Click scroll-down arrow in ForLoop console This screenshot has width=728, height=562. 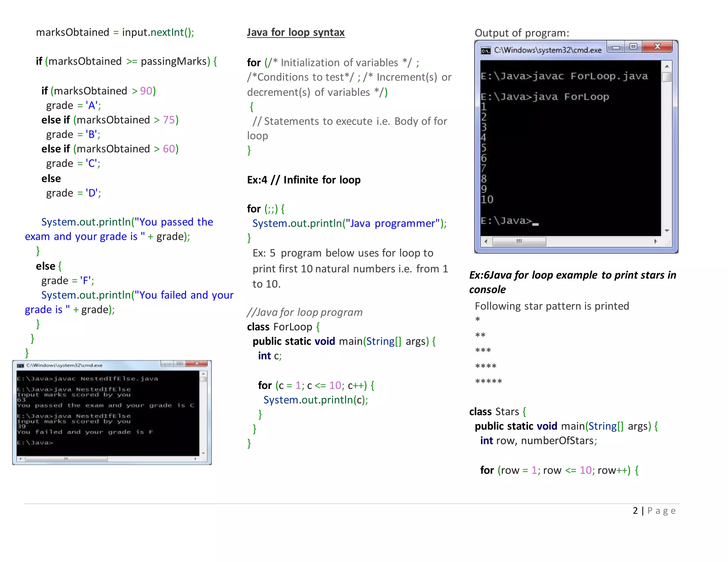pyautogui.click(x=667, y=231)
